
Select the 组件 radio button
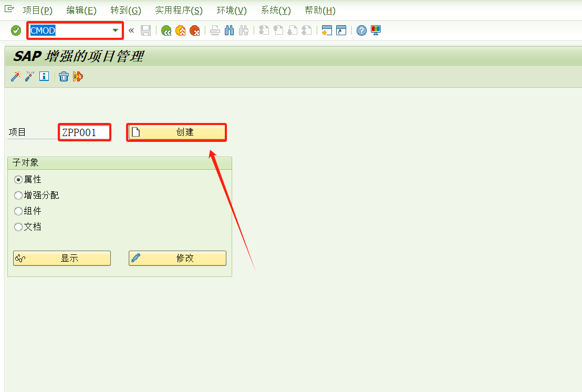pos(18,211)
